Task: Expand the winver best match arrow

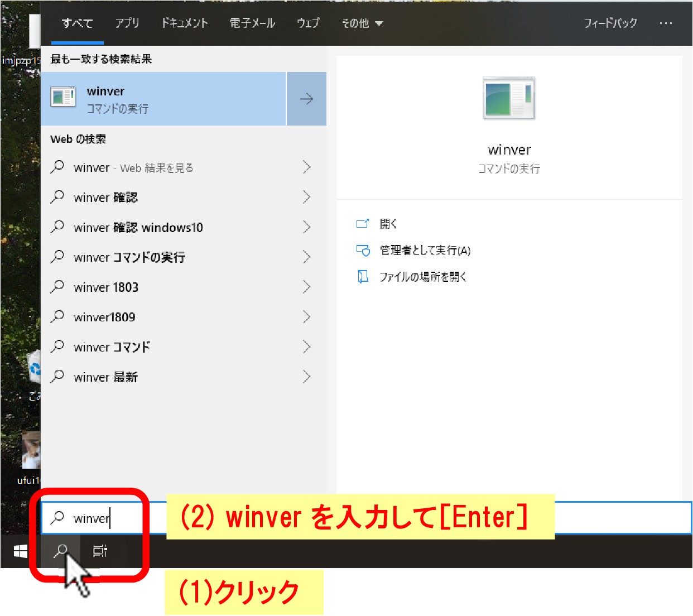Action: pos(306,99)
